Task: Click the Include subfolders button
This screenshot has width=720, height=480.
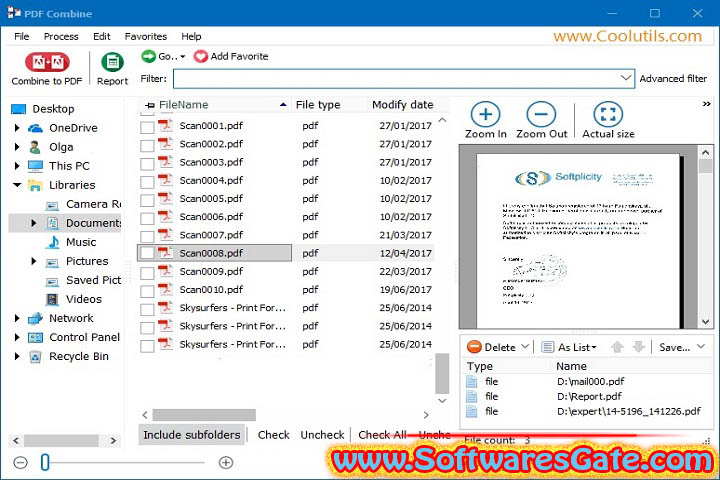Action: coord(191,435)
